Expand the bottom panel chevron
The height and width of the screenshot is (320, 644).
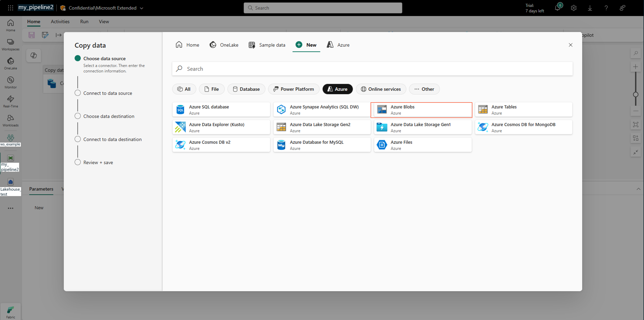pos(638,189)
